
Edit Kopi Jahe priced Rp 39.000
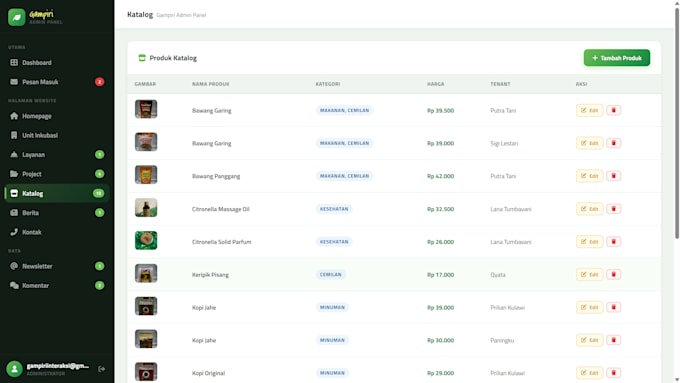589,307
